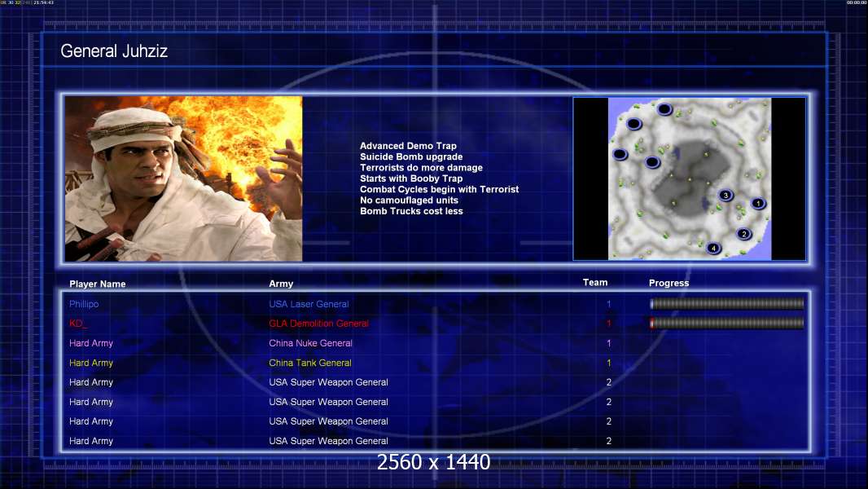Click 'China Tank General' army entry
This screenshot has width=868, height=489.
(310, 363)
